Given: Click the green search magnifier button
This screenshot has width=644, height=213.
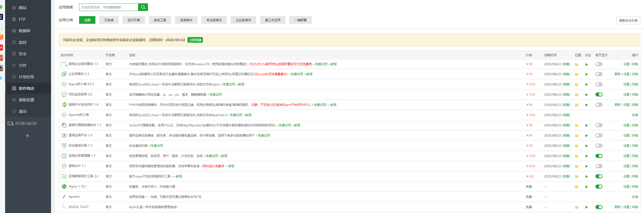Looking at the screenshot, I should pos(143,7).
